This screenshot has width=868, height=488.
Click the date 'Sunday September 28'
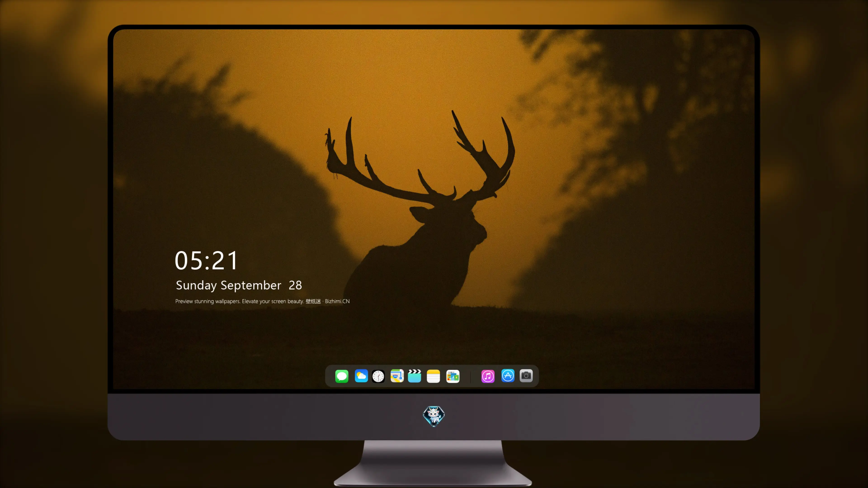point(239,286)
